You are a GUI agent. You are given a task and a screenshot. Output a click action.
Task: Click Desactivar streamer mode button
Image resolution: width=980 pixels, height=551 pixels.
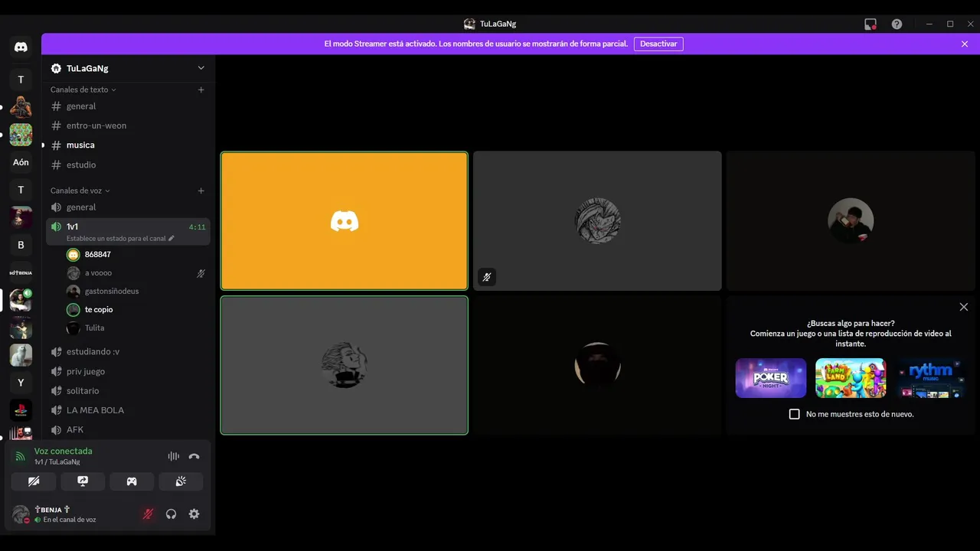(x=658, y=44)
